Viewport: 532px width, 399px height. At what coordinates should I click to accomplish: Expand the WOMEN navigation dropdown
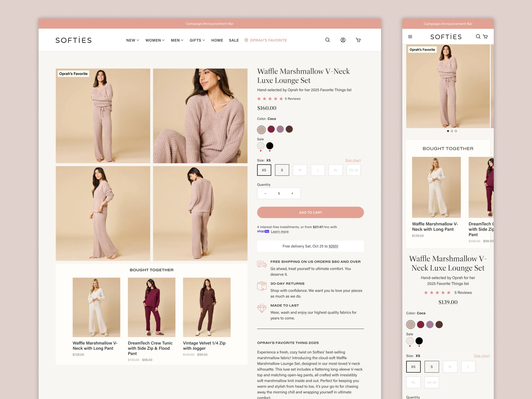155,40
